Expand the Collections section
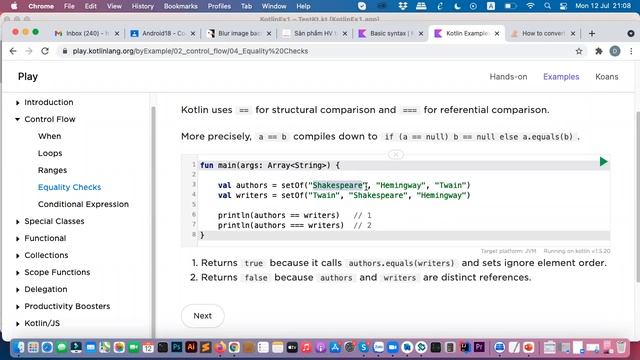 coord(18,256)
